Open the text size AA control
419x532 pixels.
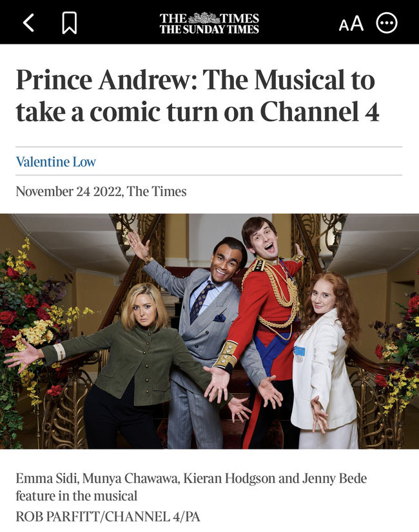[x=351, y=23]
